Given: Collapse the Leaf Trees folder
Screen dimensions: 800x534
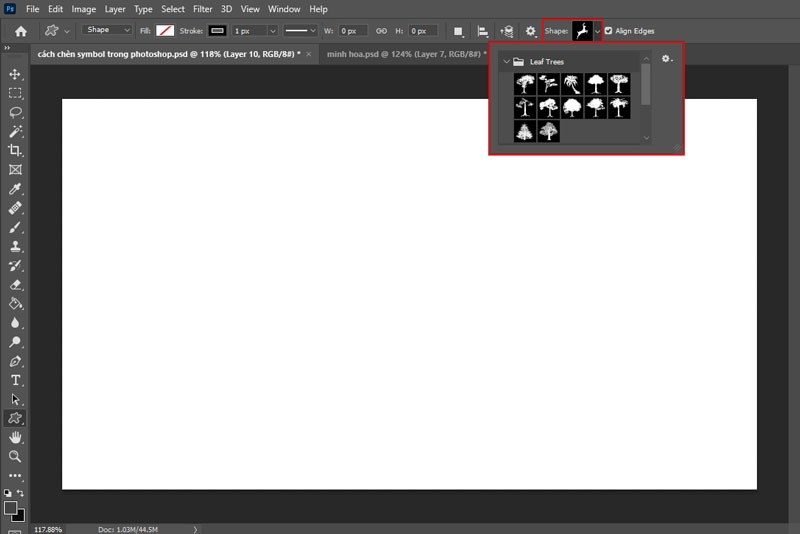Looking at the screenshot, I should [x=507, y=61].
